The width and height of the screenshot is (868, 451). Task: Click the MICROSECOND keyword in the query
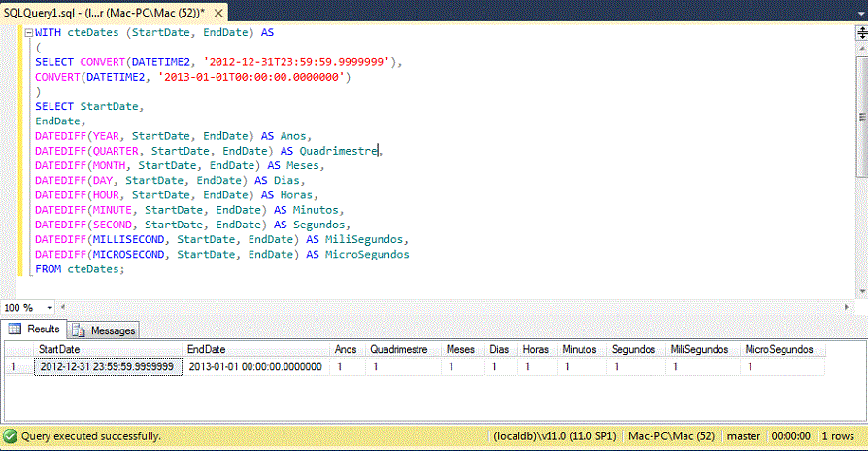pos(128,255)
